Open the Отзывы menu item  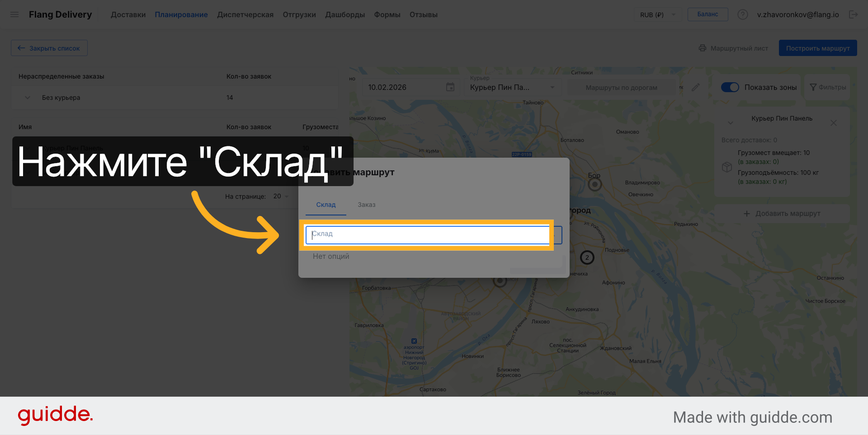(423, 14)
